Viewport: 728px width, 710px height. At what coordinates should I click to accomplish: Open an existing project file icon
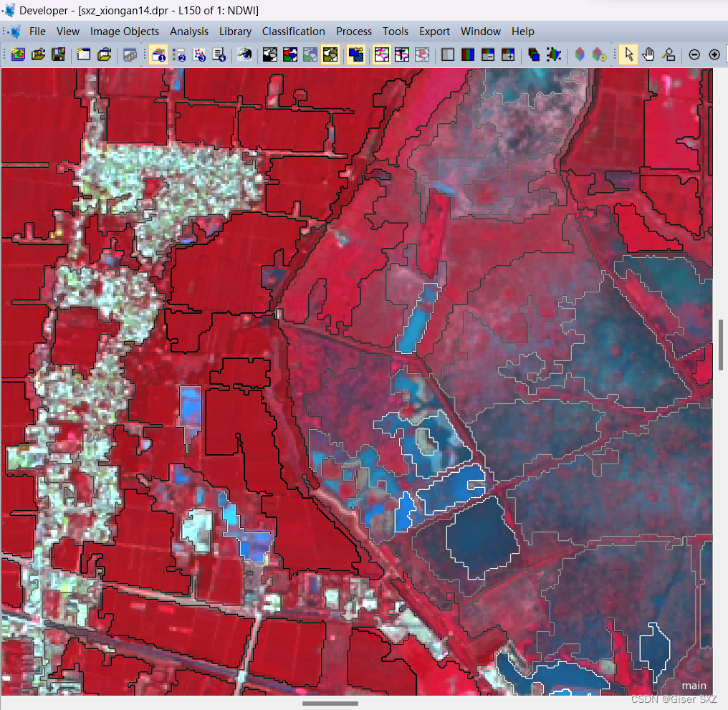[38, 54]
